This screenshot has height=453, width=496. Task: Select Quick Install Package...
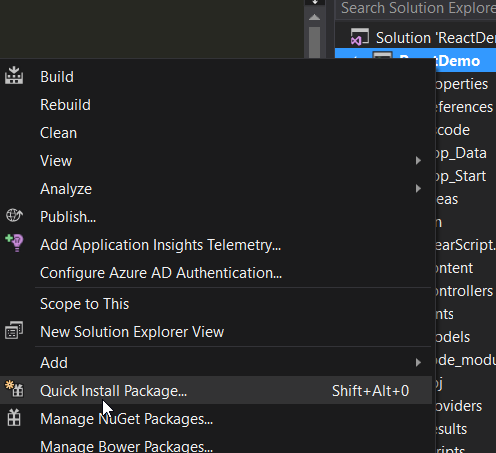click(216, 391)
